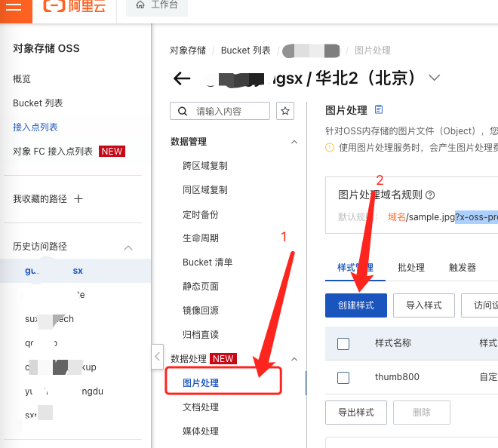Click the document icon next to 图片处理 title

(x=379, y=110)
